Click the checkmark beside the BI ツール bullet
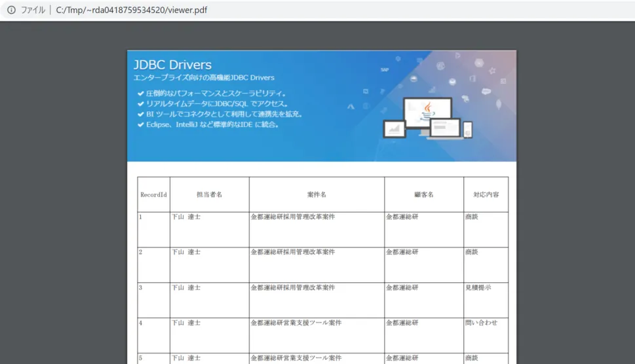This screenshot has height=364, width=635. pyautogui.click(x=140, y=114)
